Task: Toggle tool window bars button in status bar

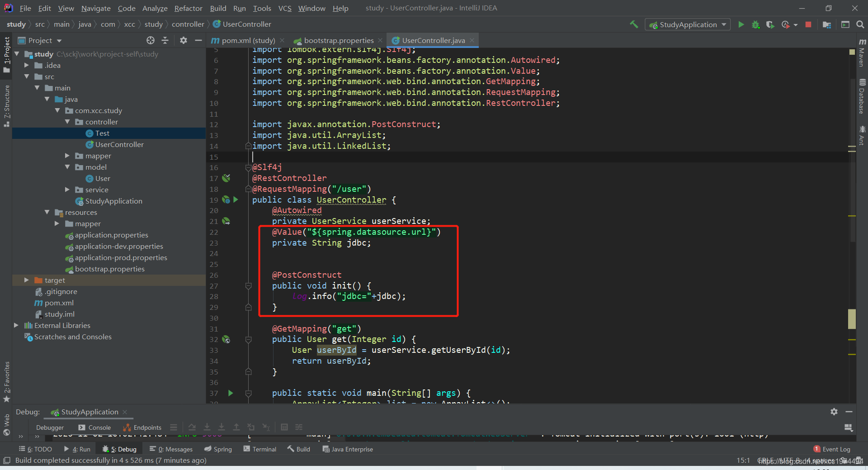Action: [x=7, y=461]
